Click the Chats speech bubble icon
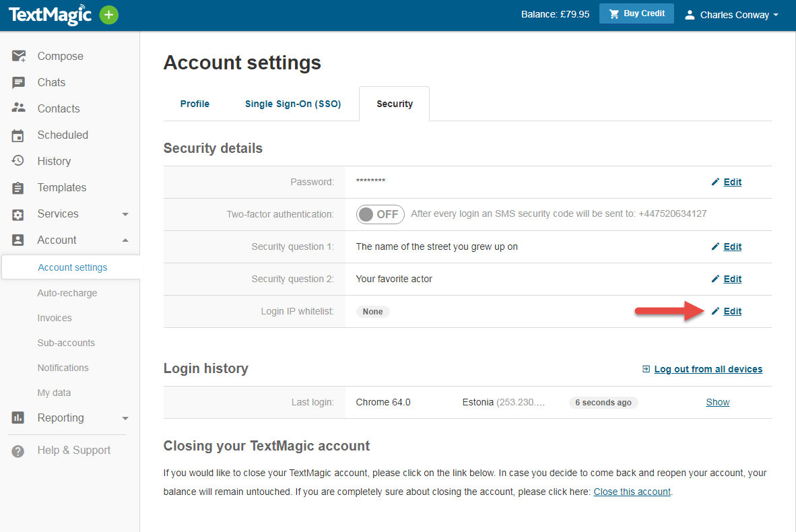The width and height of the screenshot is (796, 532). coord(18,83)
